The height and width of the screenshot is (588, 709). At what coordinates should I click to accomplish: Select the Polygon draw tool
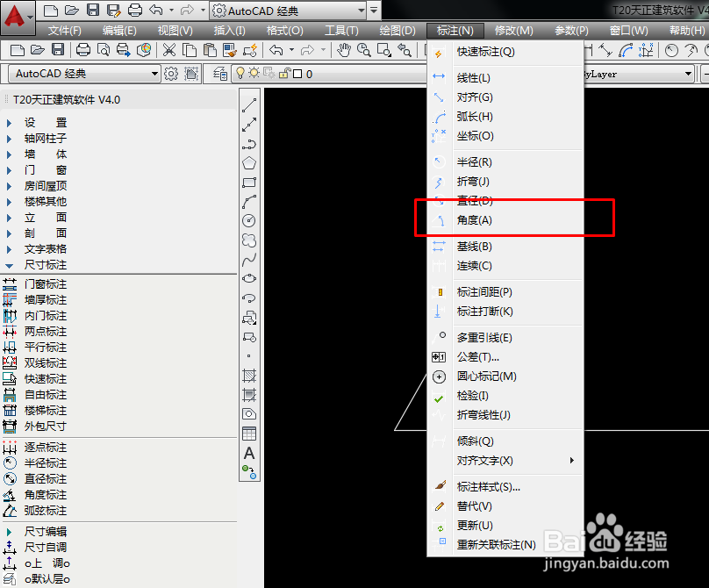click(x=249, y=163)
